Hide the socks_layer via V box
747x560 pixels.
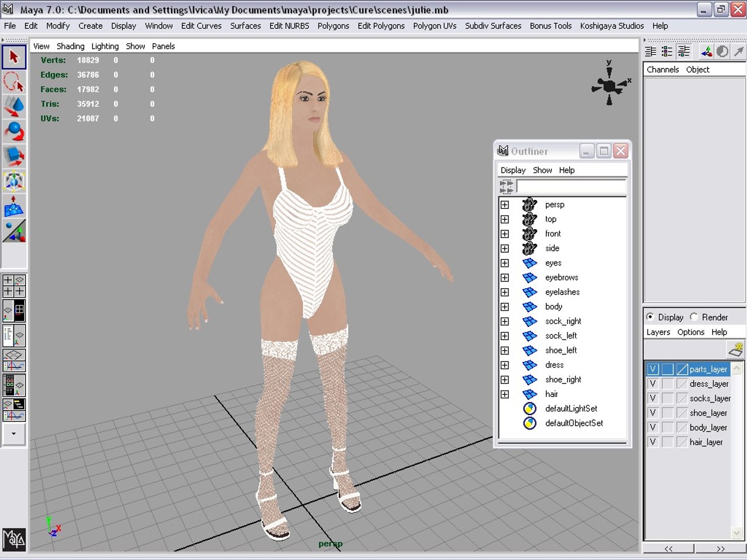click(653, 398)
